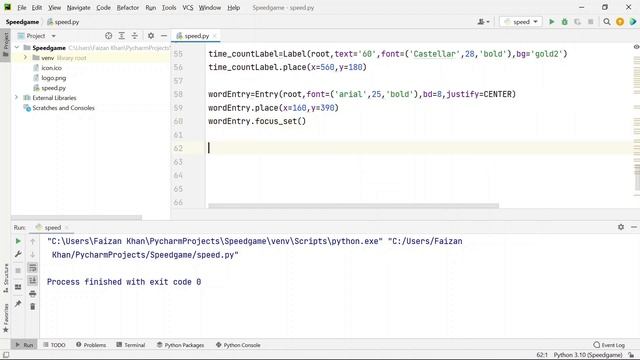Select speed.py in the project tree

click(53, 88)
